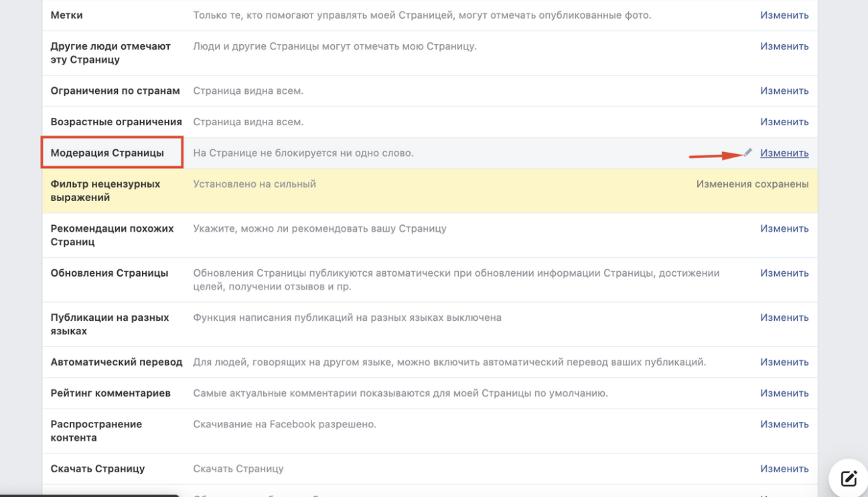Change Возрастные ограничения setting
The height and width of the screenshot is (497, 868).
[784, 122]
